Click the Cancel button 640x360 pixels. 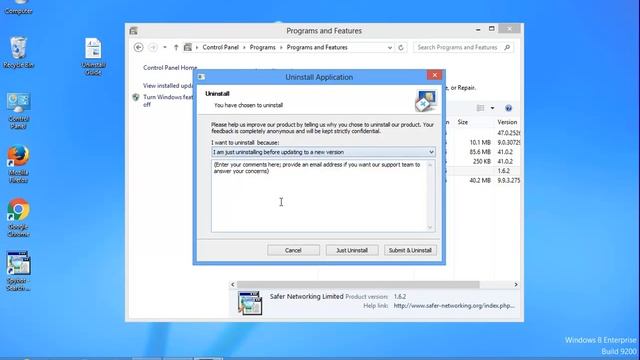[x=293, y=250]
